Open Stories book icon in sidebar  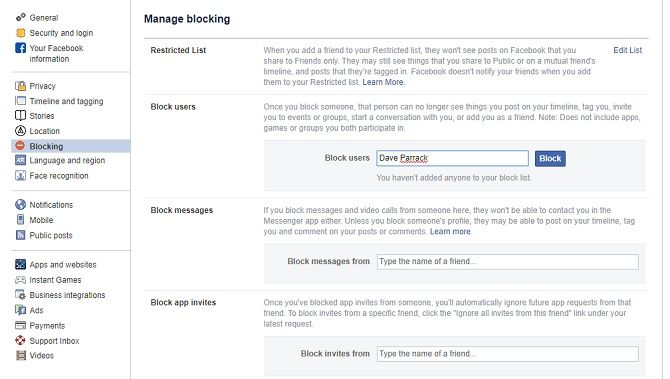[x=21, y=116]
